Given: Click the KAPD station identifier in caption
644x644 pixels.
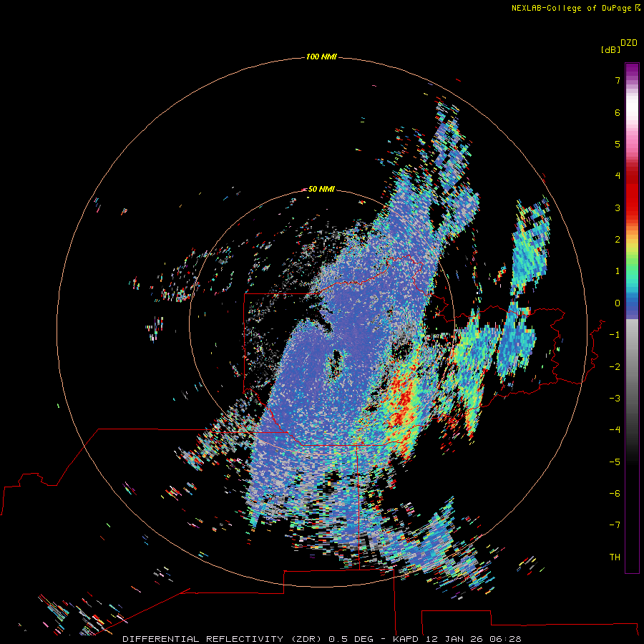Looking at the screenshot, I should [x=406, y=639].
